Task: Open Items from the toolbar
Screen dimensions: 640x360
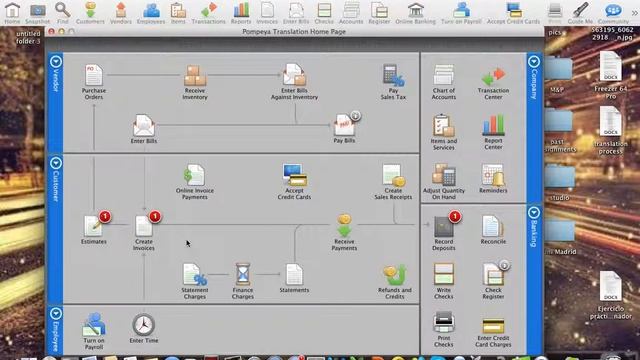Action: tap(178, 13)
